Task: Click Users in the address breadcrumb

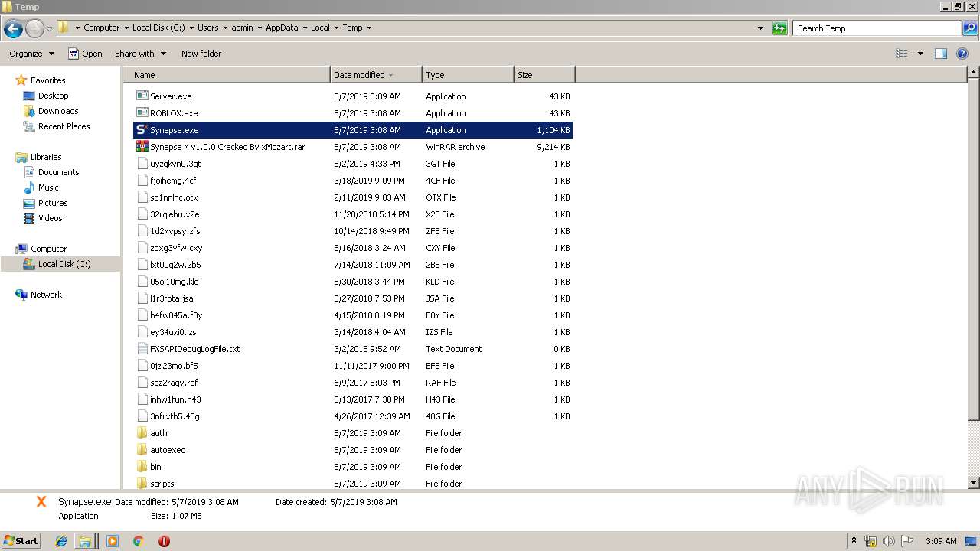Action: click(208, 28)
